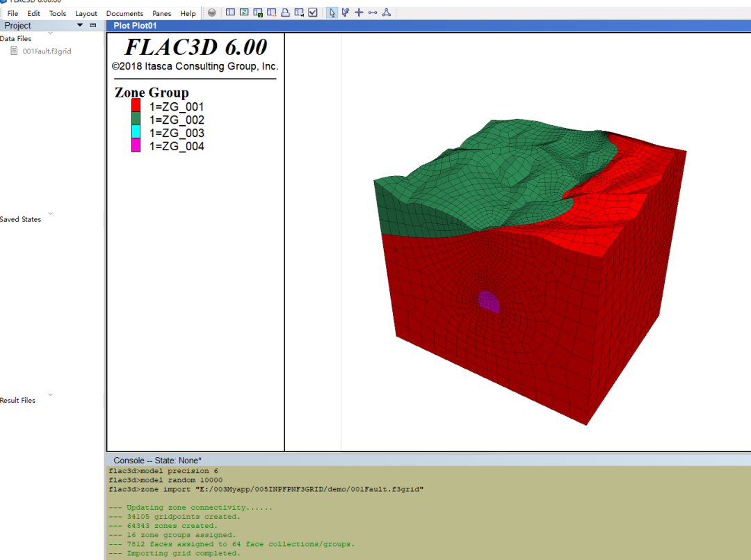Click the 1=ZG_001 legend label
This screenshot has width=751, height=560.
(x=177, y=106)
